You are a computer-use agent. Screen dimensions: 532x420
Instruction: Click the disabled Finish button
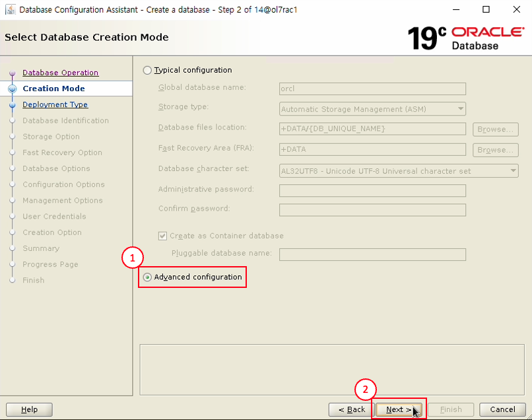coord(451,409)
